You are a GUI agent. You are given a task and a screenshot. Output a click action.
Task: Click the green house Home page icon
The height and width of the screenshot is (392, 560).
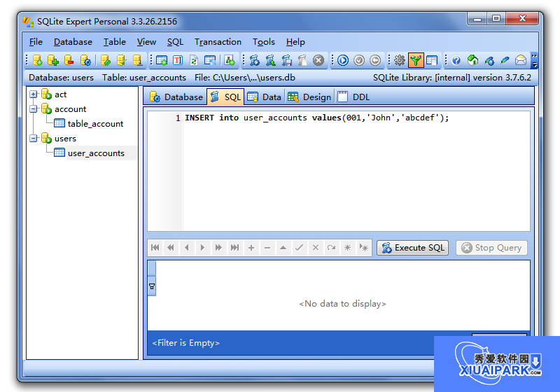click(472, 60)
